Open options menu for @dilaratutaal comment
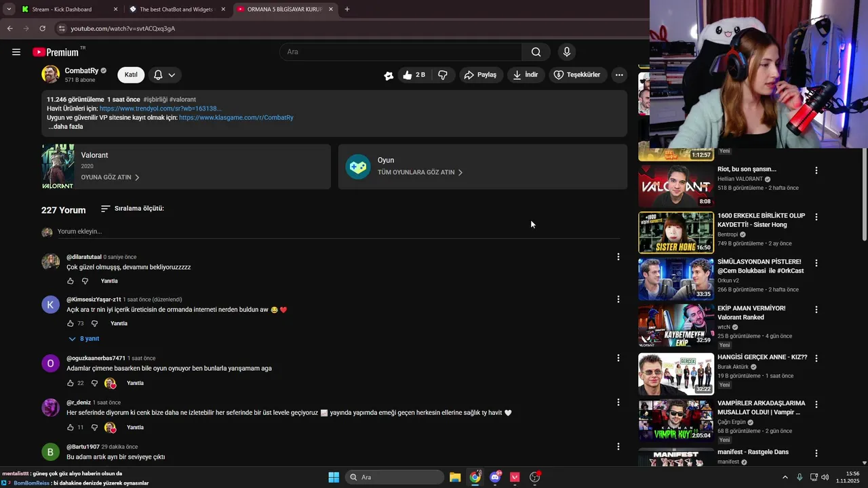 tap(618, 256)
